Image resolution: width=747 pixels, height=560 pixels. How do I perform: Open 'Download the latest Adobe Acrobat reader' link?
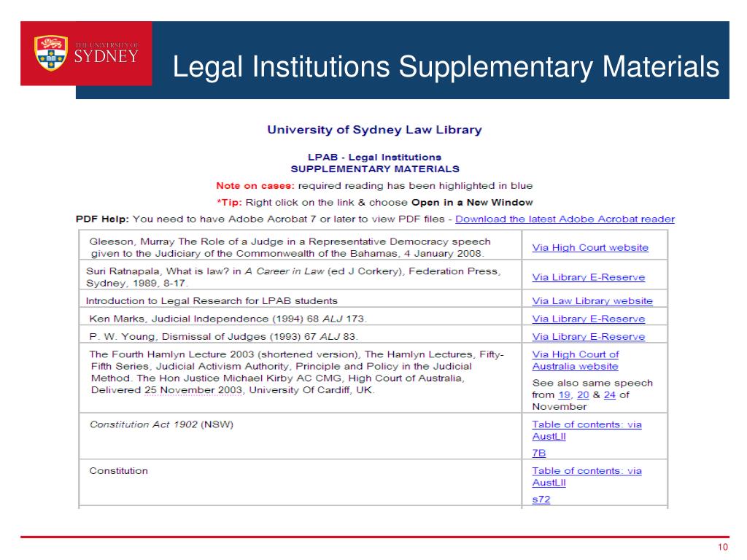[x=565, y=219]
